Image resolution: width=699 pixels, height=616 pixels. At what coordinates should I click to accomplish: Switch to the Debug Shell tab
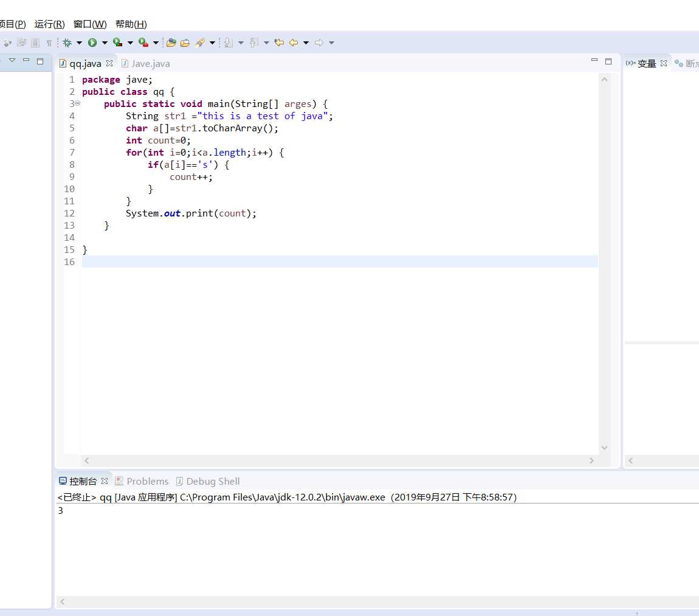click(x=208, y=481)
